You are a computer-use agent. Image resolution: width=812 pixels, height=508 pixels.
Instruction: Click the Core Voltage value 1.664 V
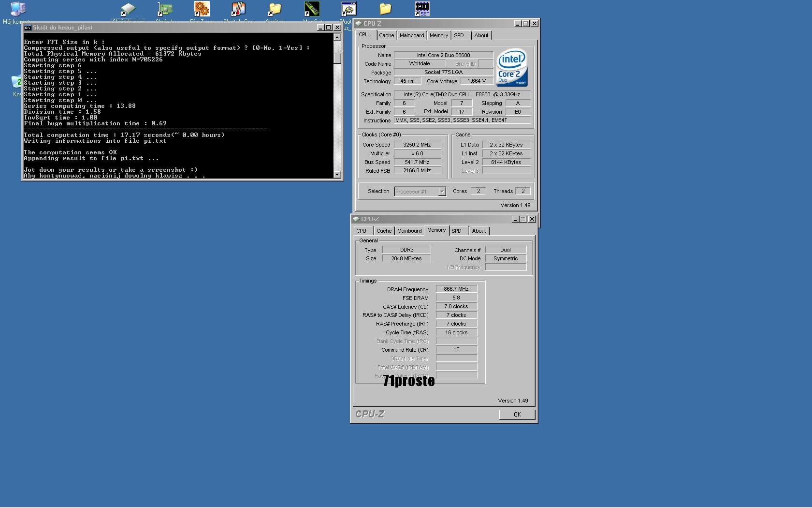477,81
